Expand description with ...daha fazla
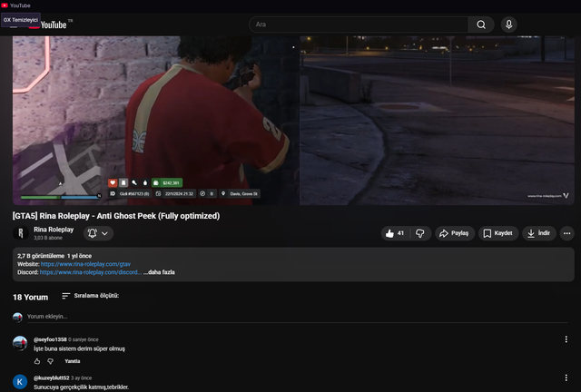Screen dimensions: 581x392 pos(159,272)
